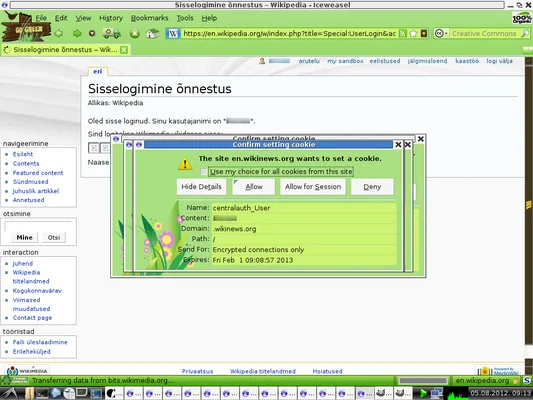
Task: Open the jälgimisloend link
Action: (x=427, y=61)
